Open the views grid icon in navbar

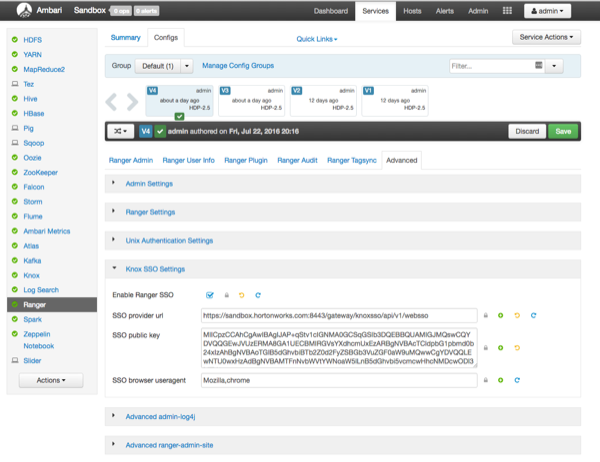pyautogui.click(x=507, y=11)
